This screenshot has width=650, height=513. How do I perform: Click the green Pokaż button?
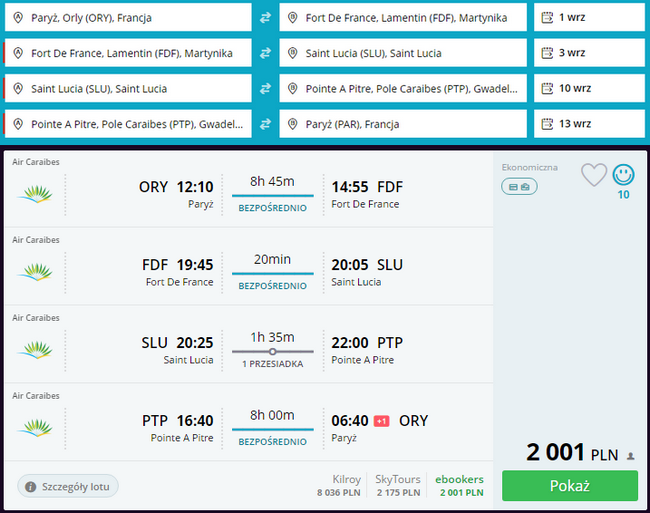569,486
